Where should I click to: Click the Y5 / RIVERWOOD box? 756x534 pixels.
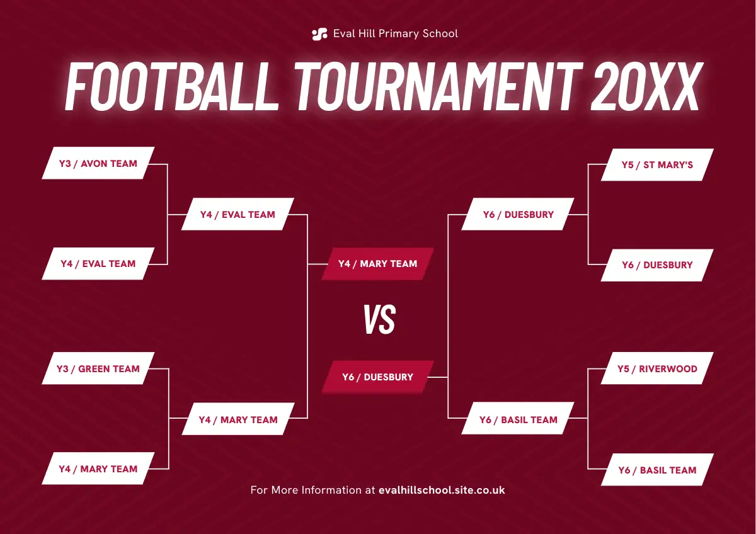pos(657,369)
